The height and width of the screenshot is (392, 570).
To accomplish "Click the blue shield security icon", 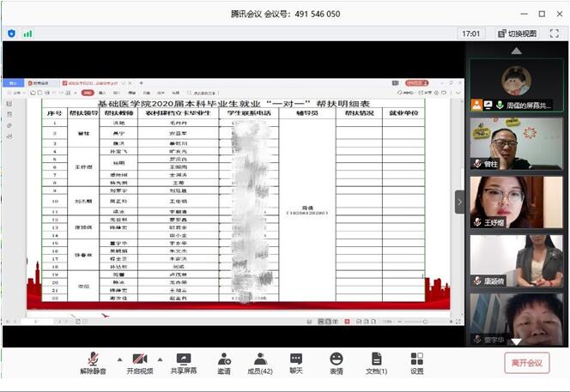I will coord(11,33).
